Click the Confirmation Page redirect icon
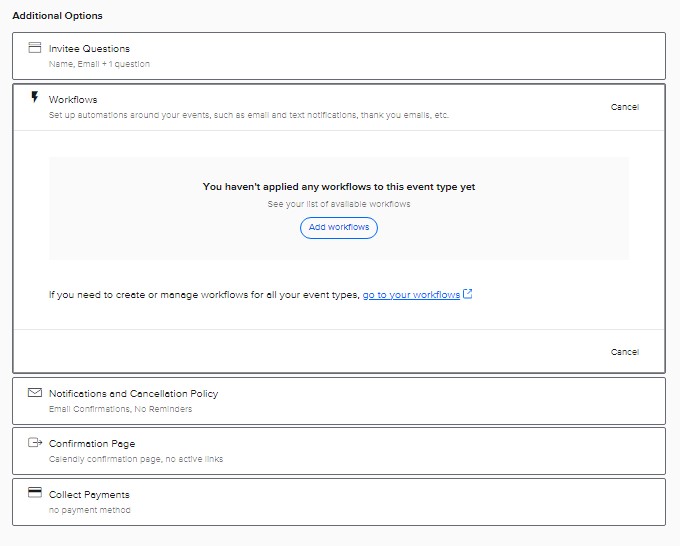The image size is (680, 546). point(35,442)
